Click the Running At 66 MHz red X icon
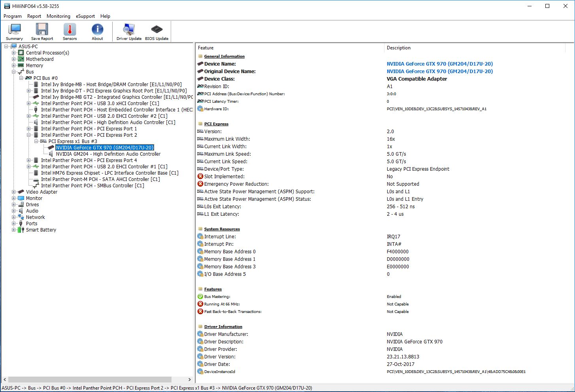 pyautogui.click(x=200, y=304)
